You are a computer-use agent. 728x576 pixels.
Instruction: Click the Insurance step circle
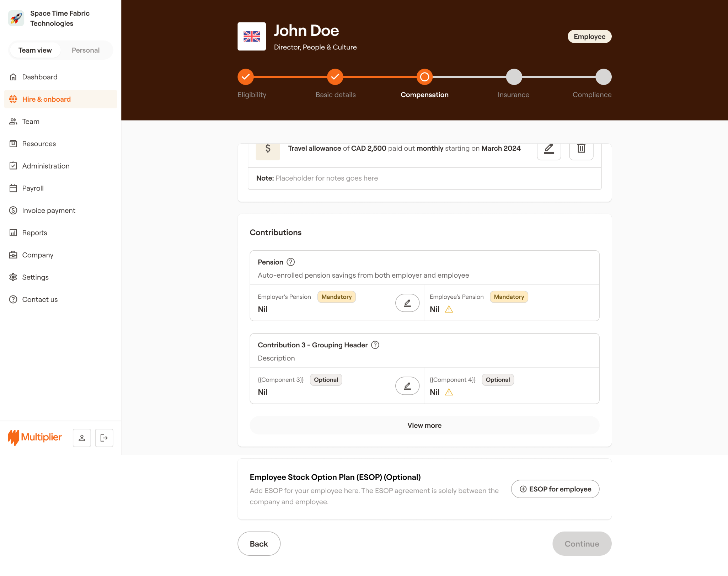[514, 77]
